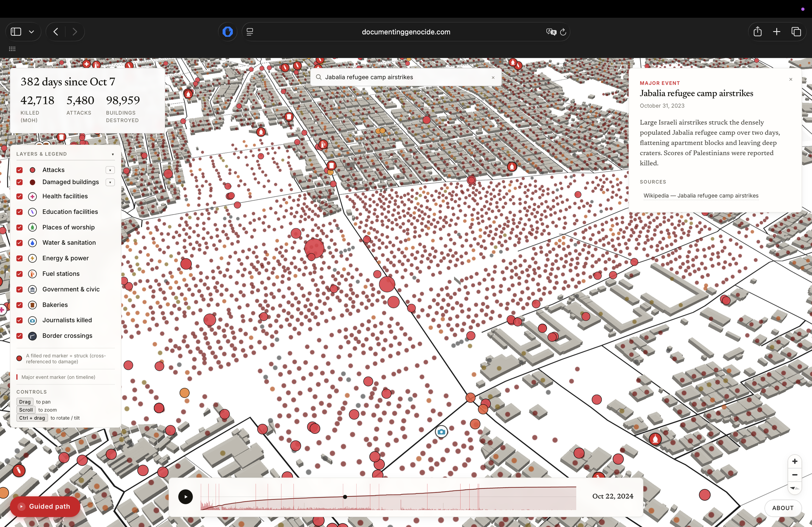Uncheck the Journalists killed checkbox
812x527 pixels.
19,320
